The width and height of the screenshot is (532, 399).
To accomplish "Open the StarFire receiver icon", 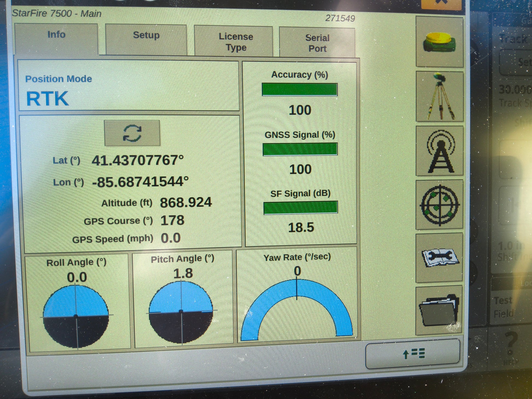I will coord(439,42).
